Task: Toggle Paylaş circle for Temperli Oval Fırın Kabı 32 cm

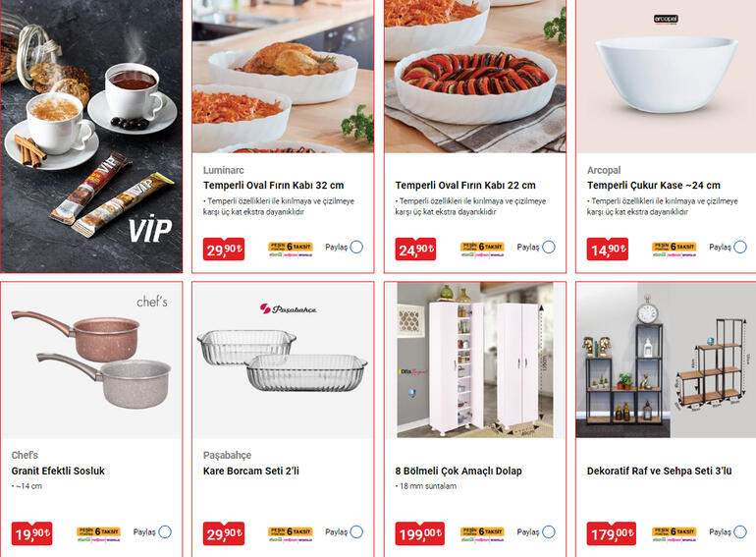Action: pos(356,247)
